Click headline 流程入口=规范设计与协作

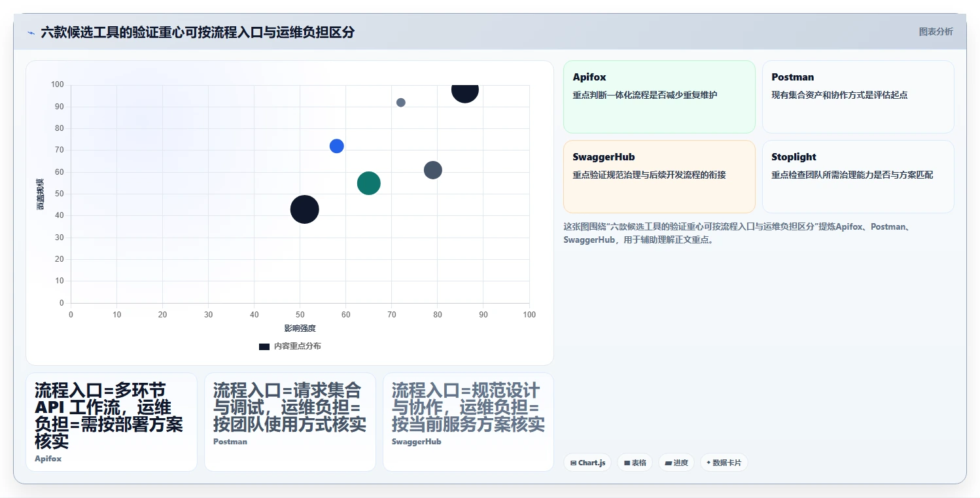point(468,408)
